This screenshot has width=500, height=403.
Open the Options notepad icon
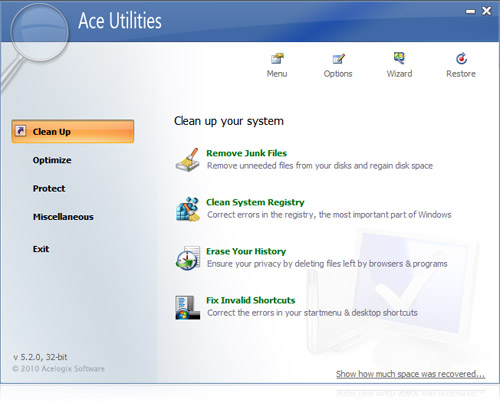click(x=338, y=59)
